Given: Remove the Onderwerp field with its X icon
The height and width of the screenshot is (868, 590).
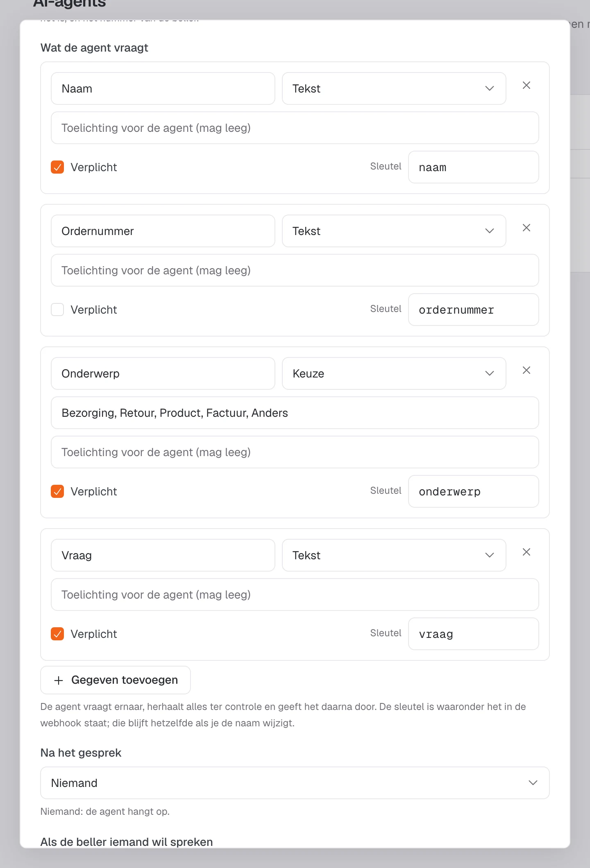Looking at the screenshot, I should [526, 370].
